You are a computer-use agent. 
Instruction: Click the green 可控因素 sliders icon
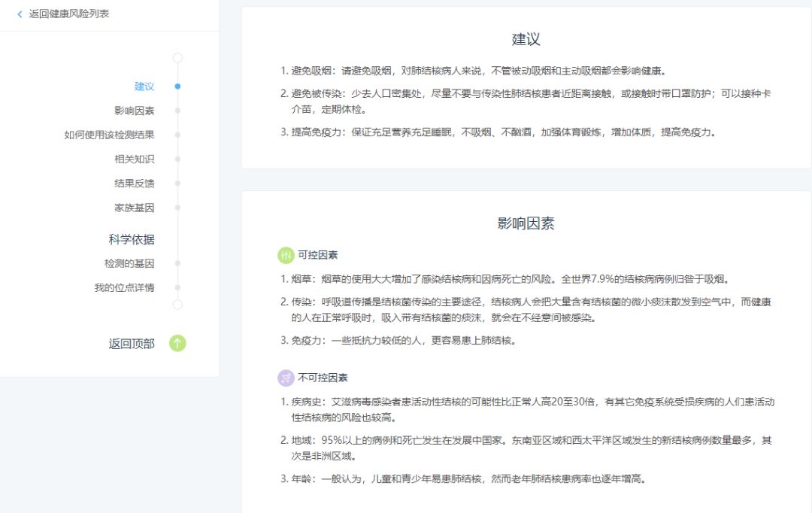[286, 255]
